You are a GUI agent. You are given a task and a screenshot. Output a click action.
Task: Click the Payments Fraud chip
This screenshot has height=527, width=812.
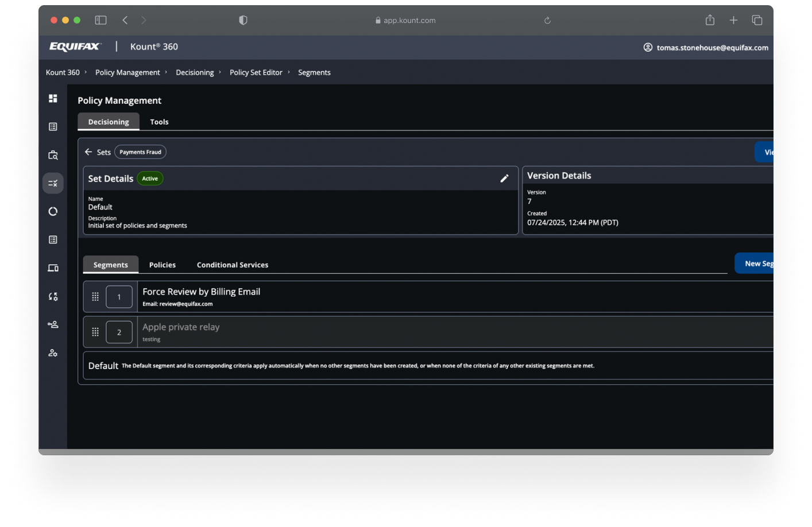[x=140, y=152]
